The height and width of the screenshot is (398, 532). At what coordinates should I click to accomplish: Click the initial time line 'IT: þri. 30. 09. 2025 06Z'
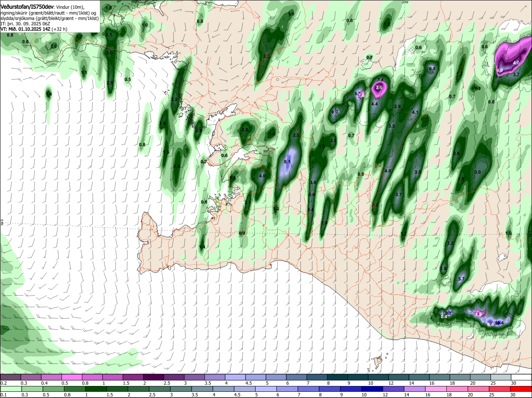coord(25,24)
